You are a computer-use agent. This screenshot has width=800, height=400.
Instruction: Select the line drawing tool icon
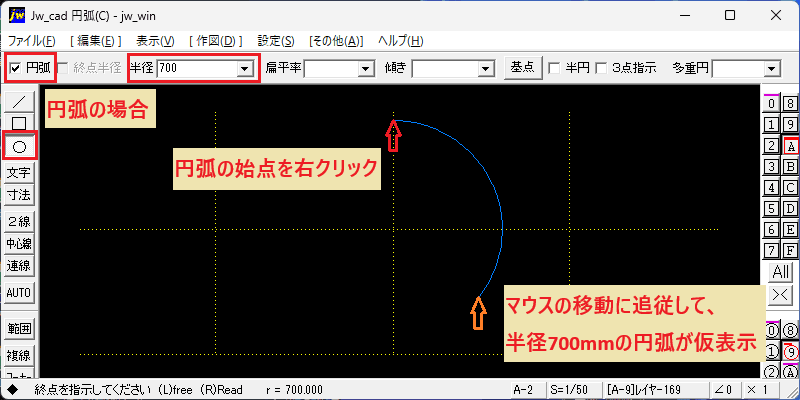(19, 102)
